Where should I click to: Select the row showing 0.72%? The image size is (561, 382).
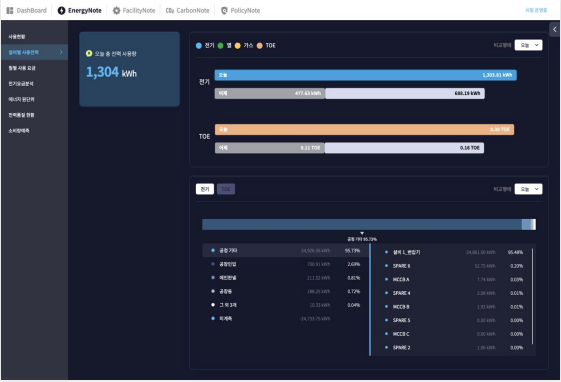coord(286,291)
